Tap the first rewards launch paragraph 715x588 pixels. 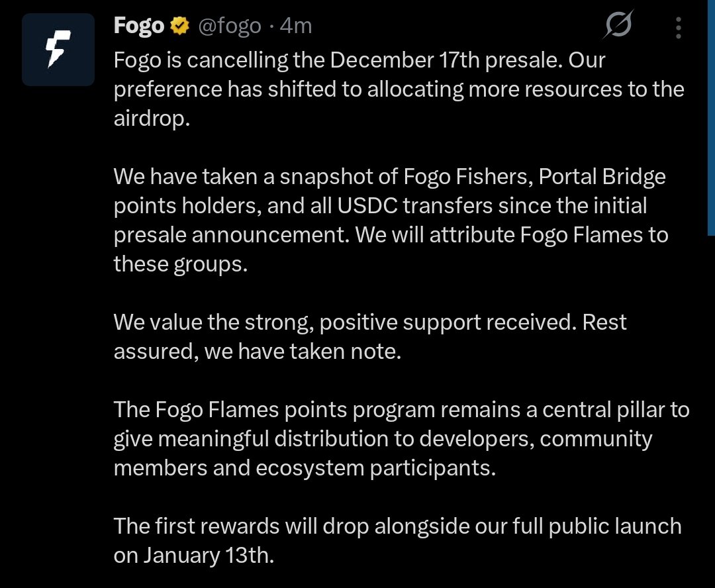pyautogui.click(x=397, y=541)
